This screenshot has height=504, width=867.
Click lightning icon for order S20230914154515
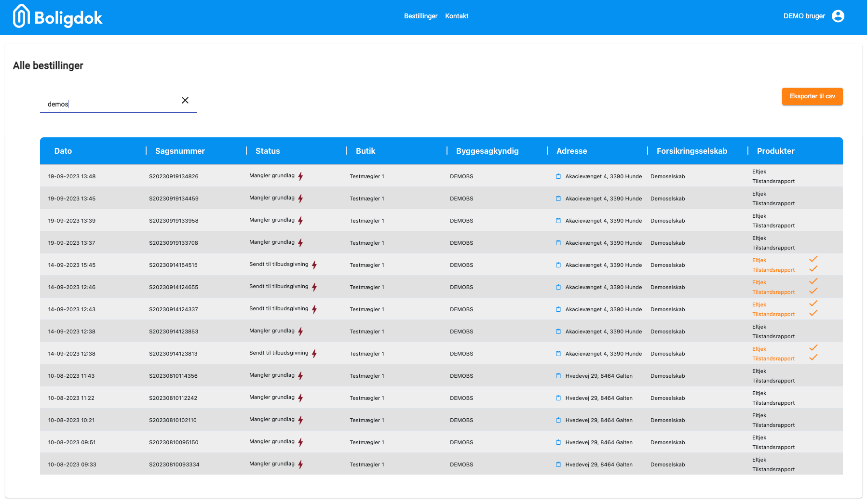click(314, 265)
